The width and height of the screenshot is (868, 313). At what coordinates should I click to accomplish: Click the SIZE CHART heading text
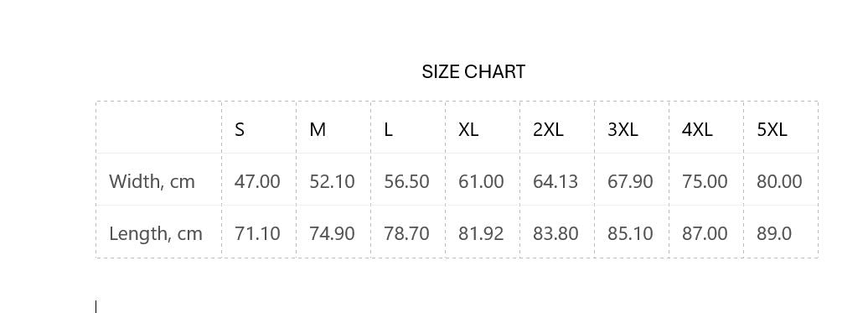point(473,72)
